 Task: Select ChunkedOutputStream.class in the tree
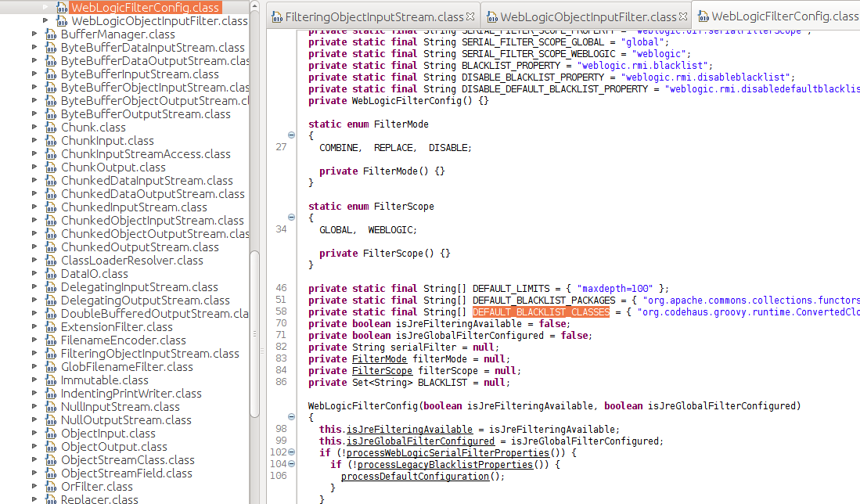click(x=139, y=247)
